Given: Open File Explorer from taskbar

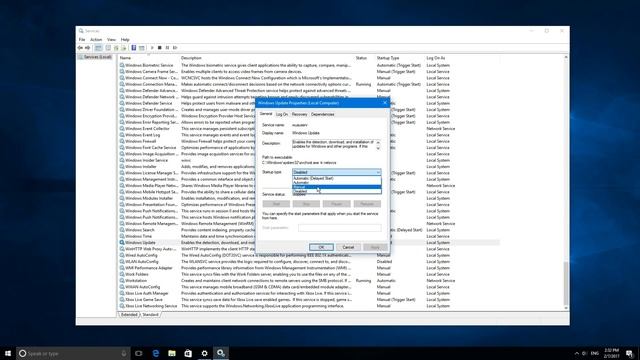Looking at the screenshot, I should (172, 353).
